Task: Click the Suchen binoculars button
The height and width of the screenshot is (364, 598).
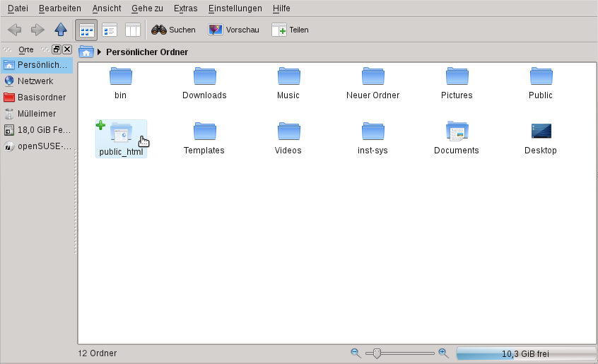Action: pos(173,30)
